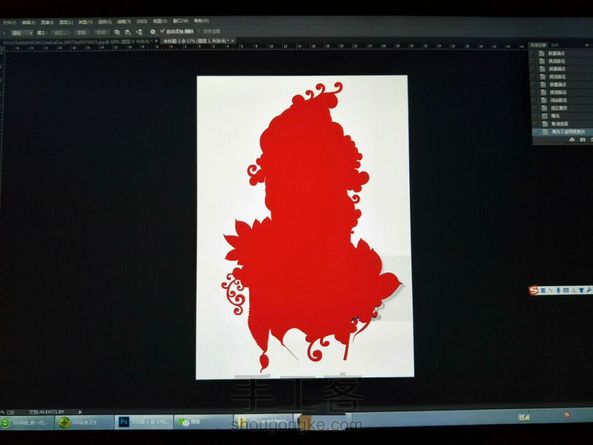Select the first history state in the panel
This screenshot has width=593, height=445.
563,54
